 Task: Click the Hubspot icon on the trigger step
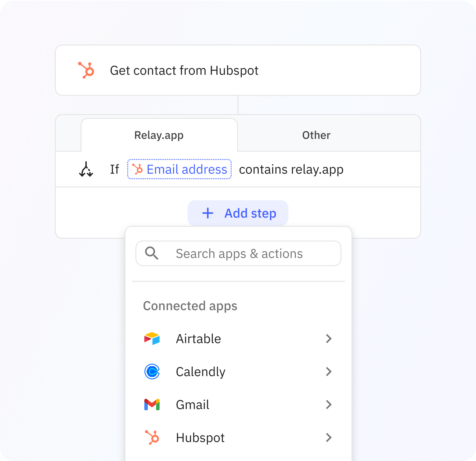(86, 70)
